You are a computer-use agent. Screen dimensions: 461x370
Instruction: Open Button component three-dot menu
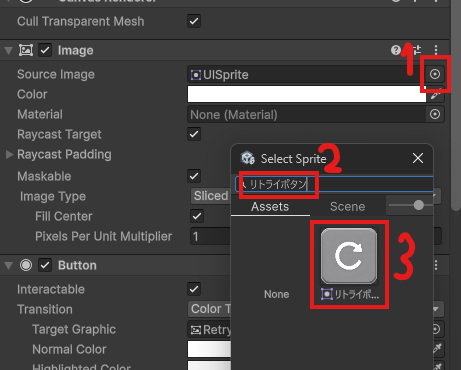click(436, 265)
